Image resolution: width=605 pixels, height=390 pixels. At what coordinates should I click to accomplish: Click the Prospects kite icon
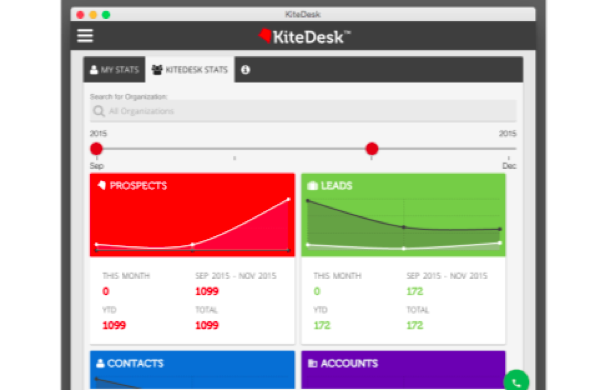click(x=102, y=185)
